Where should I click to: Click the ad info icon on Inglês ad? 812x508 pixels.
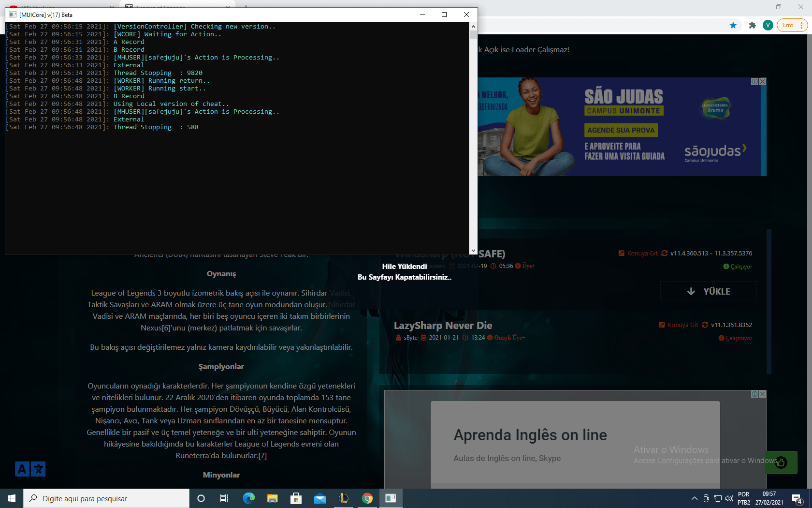[x=755, y=394]
